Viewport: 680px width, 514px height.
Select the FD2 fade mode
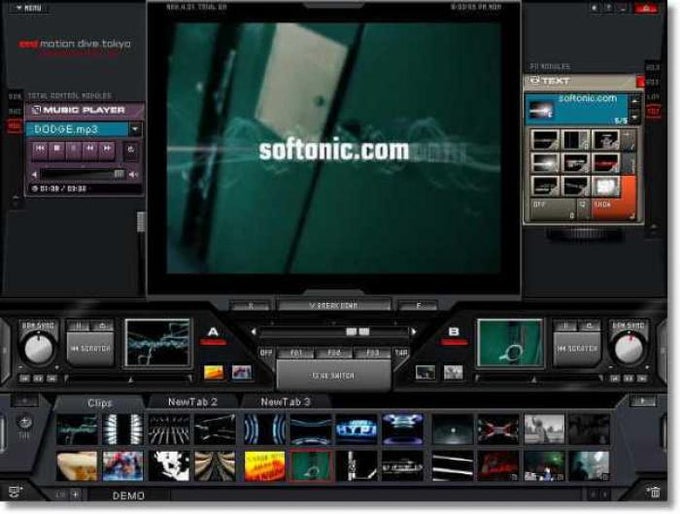[333, 353]
